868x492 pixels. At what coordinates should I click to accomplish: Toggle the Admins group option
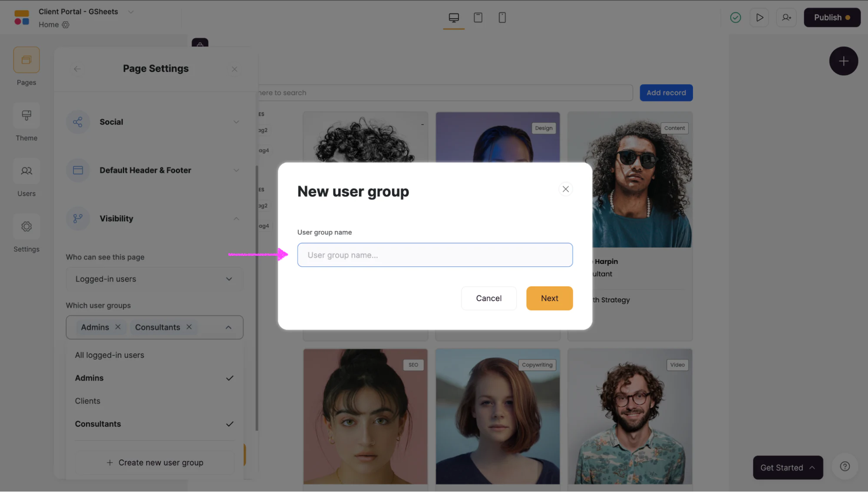pyautogui.click(x=154, y=378)
